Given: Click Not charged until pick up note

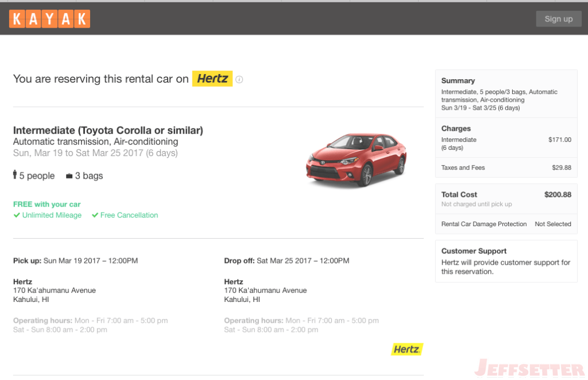Looking at the screenshot, I should click(476, 204).
